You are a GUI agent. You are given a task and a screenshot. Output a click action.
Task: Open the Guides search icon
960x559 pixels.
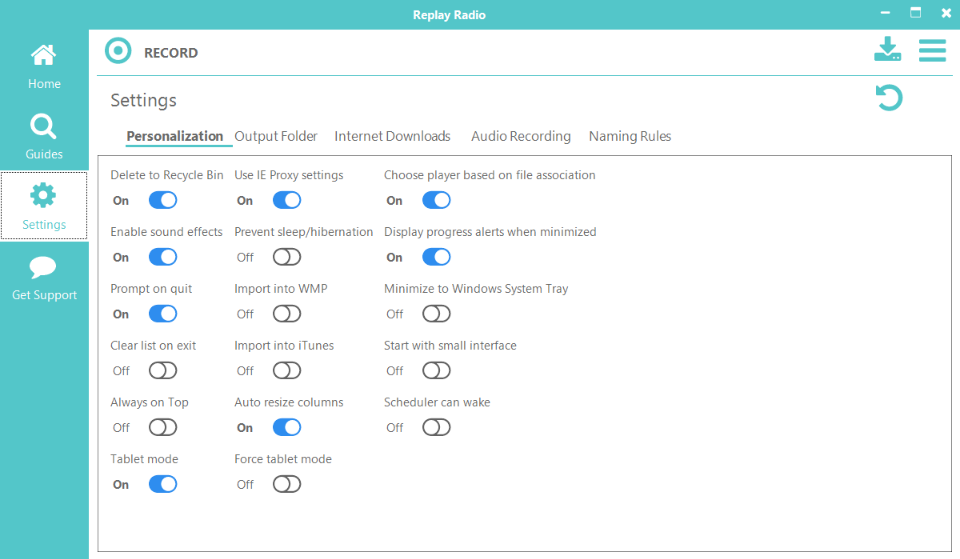pos(43,127)
